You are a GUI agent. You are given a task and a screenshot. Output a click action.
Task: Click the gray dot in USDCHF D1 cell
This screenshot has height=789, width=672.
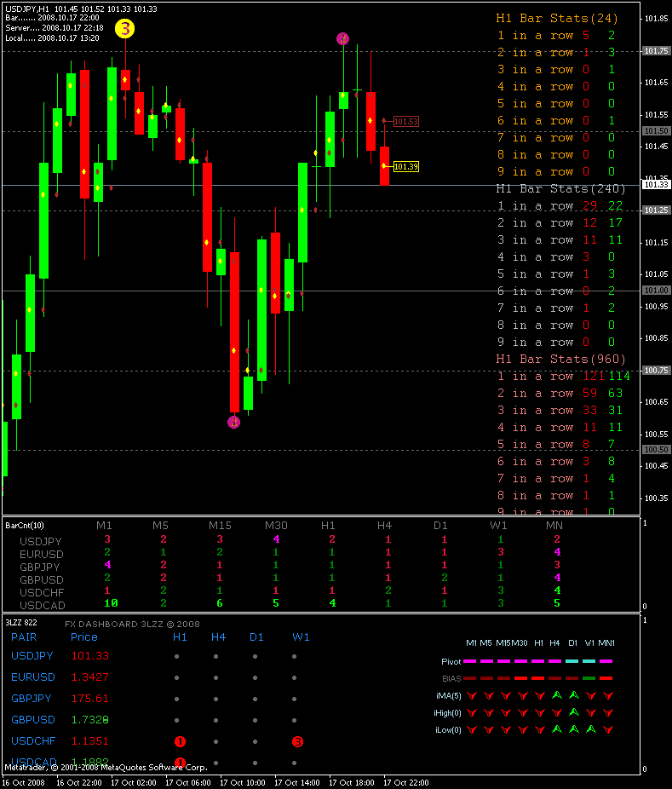255,741
